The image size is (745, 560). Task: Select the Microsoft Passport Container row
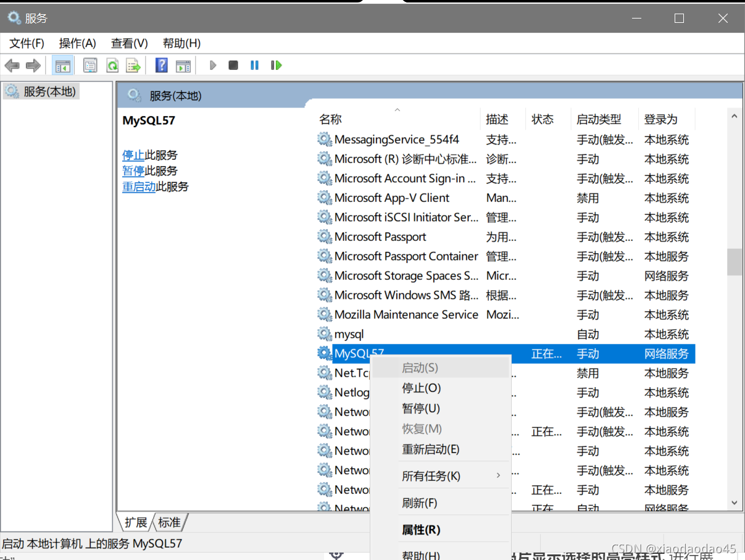[506, 256]
